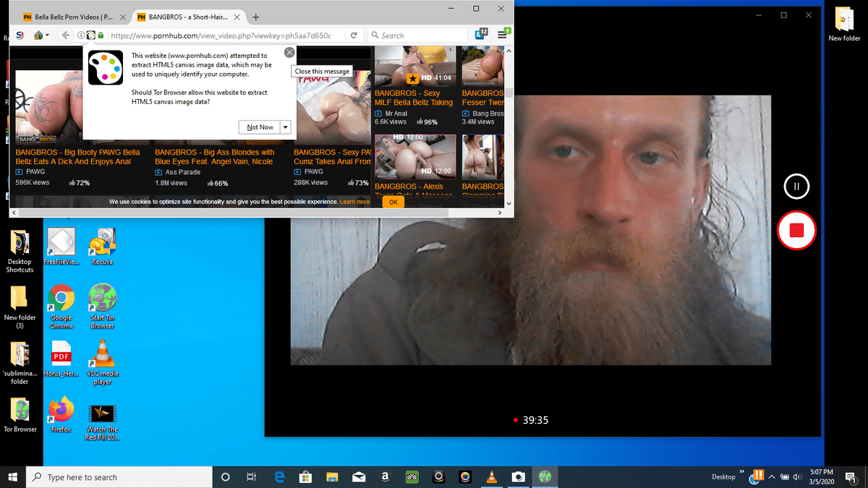Switch to Tor Browser on the taskbar
Image resolution: width=868 pixels, height=488 pixels.
[545, 477]
